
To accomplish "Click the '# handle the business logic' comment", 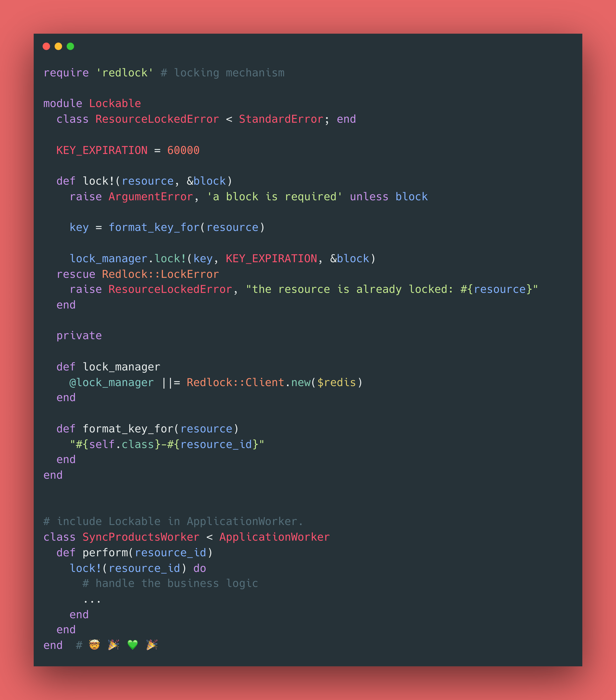I will [x=170, y=583].
